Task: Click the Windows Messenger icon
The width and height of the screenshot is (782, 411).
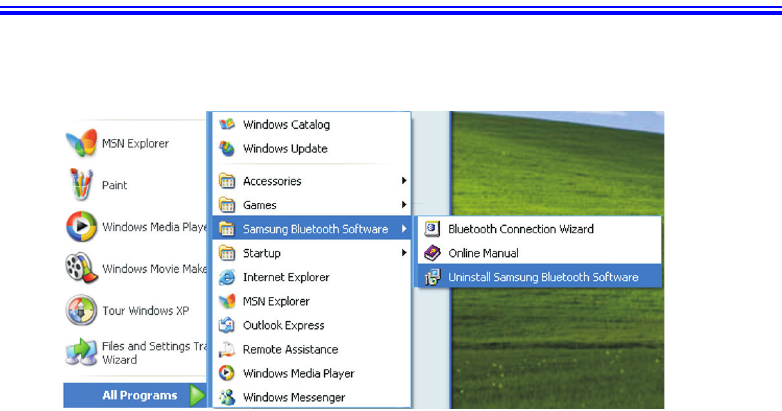Action: pos(227,397)
